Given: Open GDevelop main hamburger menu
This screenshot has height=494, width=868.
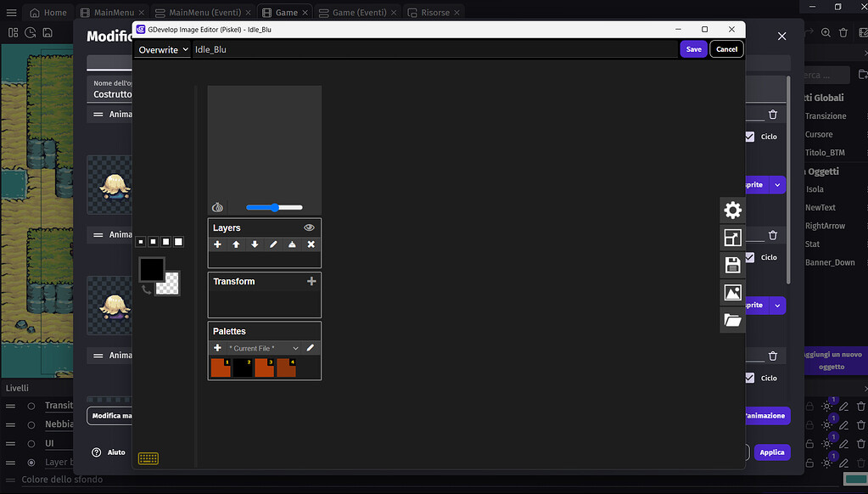Looking at the screenshot, I should pyautogui.click(x=12, y=12).
